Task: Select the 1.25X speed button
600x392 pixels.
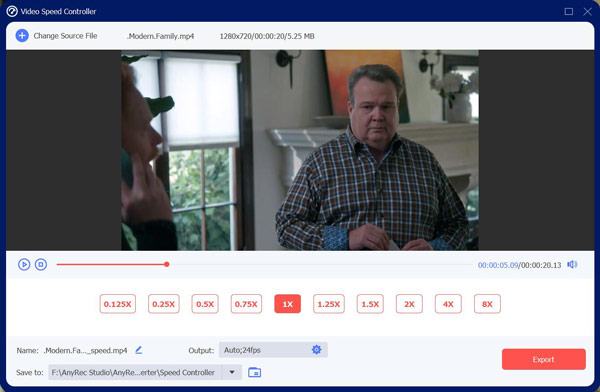Action: (x=329, y=304)
